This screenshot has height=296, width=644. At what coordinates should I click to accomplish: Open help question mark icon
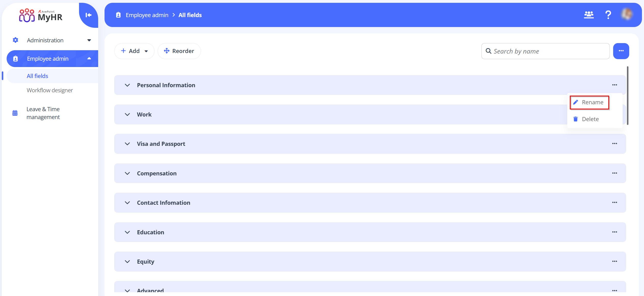click(x=608, y=15)
